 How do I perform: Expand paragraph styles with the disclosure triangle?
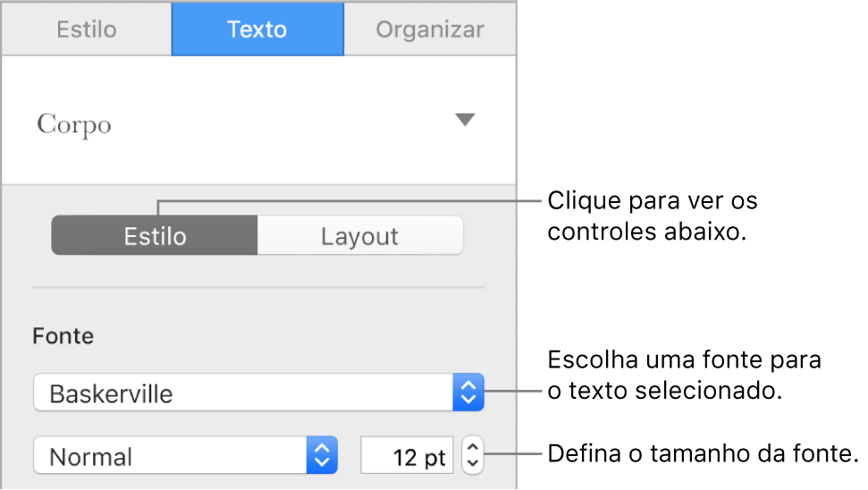(464, 121)
